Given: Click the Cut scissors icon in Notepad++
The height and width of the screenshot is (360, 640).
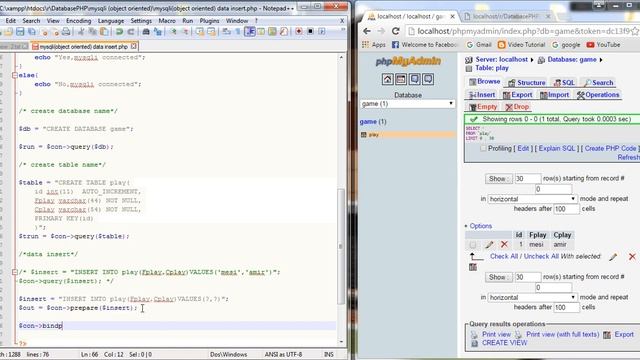Looking at the screenshot, I should 81,32.
